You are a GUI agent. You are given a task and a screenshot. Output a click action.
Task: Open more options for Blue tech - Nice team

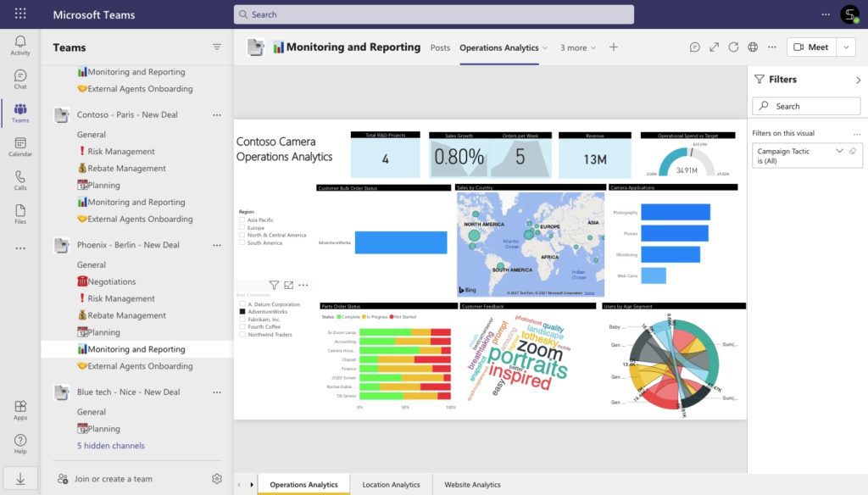tap(217, 392)
